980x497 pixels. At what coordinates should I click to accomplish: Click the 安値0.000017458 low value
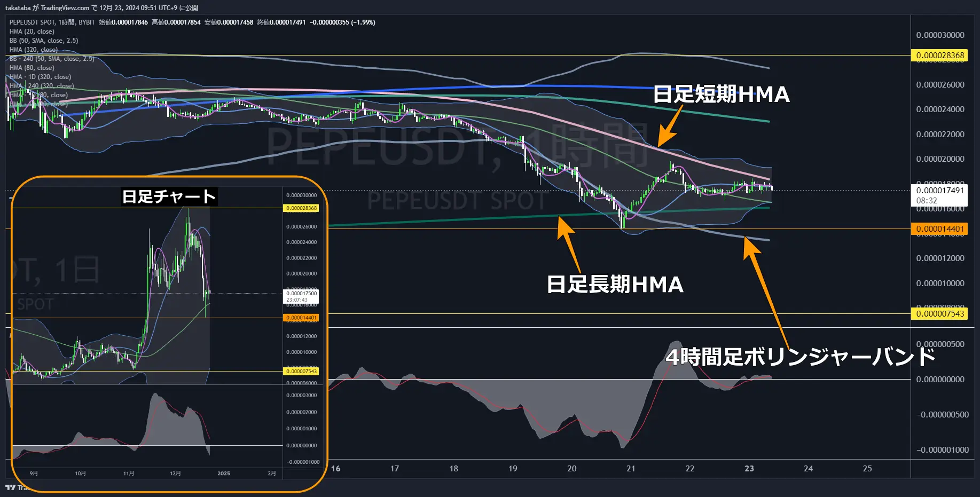[x=229, y=22]
